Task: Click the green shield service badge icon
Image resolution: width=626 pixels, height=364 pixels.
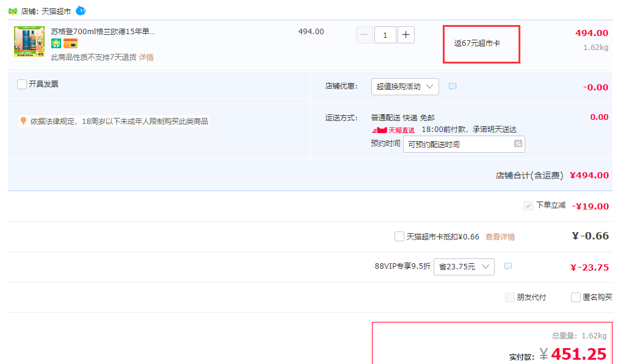Action: pyautogui.click(x=56, y=43)
